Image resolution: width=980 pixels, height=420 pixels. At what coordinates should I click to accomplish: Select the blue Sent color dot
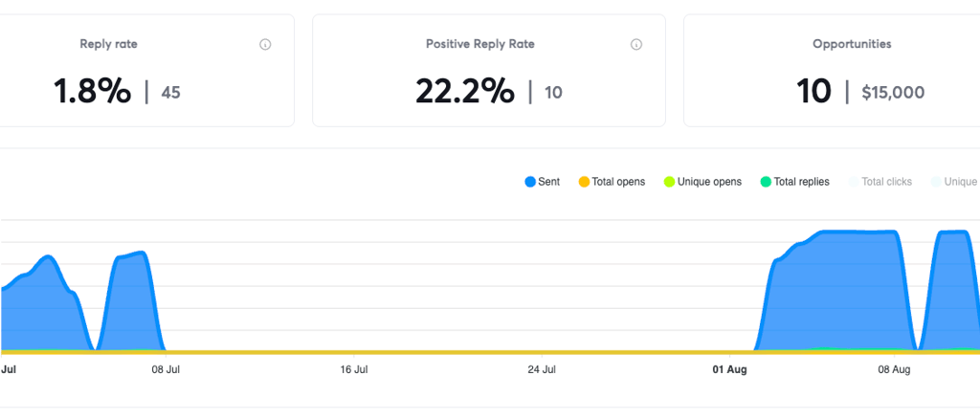click(530, 182)
